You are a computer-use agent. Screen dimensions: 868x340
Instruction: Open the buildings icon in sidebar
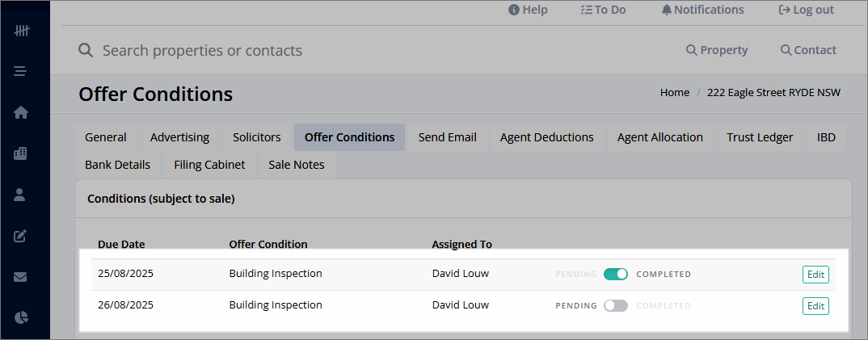[20, 153]
